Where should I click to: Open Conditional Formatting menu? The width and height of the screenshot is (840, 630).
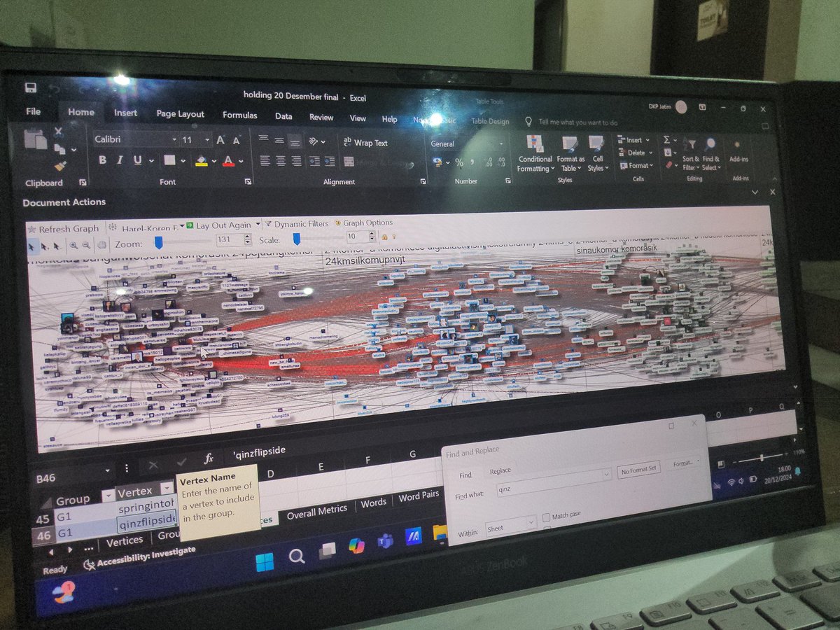tap(535, 154)
